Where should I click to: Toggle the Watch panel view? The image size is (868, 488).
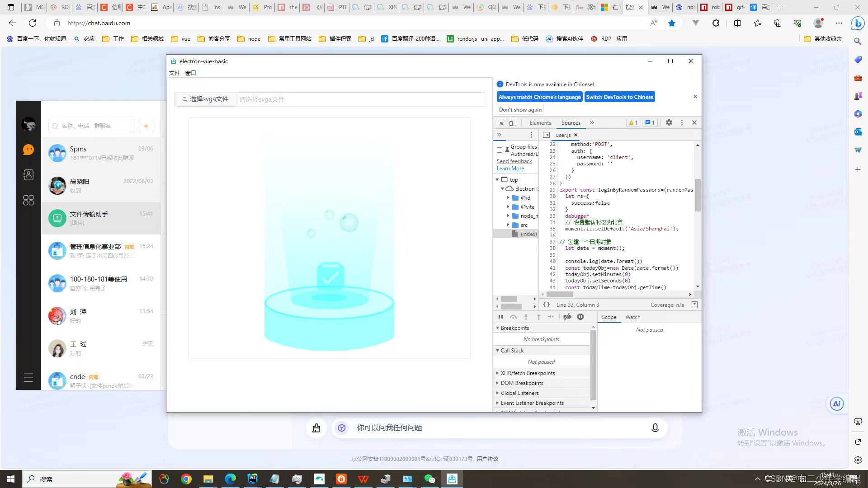coord(632,316)
